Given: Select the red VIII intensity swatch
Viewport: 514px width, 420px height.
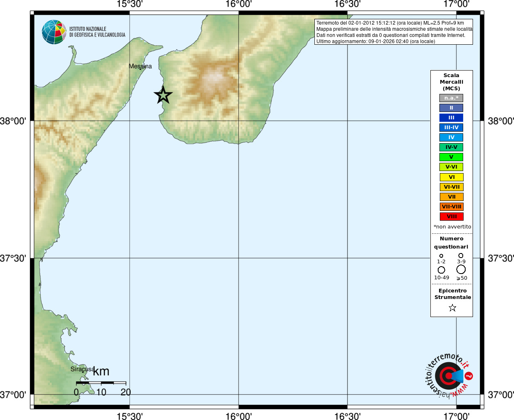Looking at the screenshot, I should pyautogui.click(x=451, y=217).
